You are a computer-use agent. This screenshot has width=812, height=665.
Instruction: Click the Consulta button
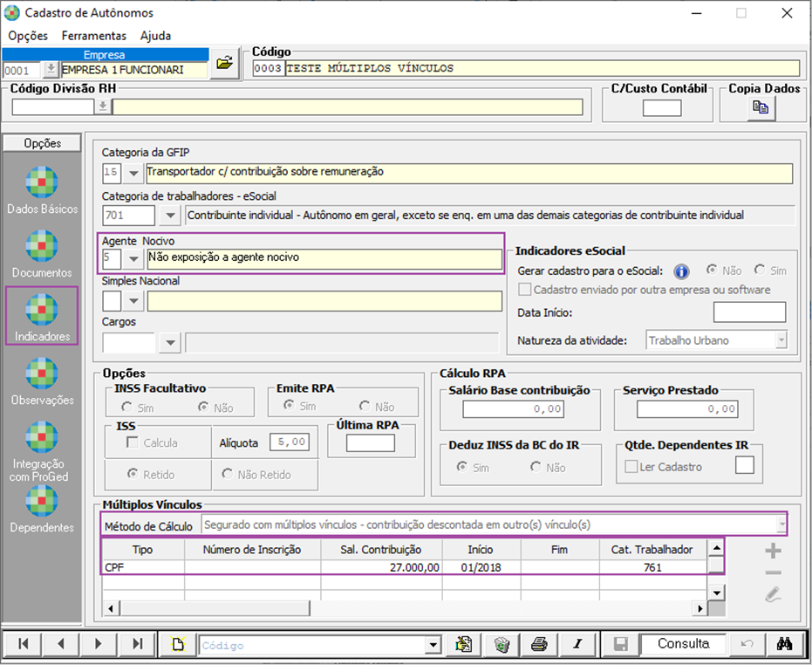pyautogui.click(x=683, y=644)
